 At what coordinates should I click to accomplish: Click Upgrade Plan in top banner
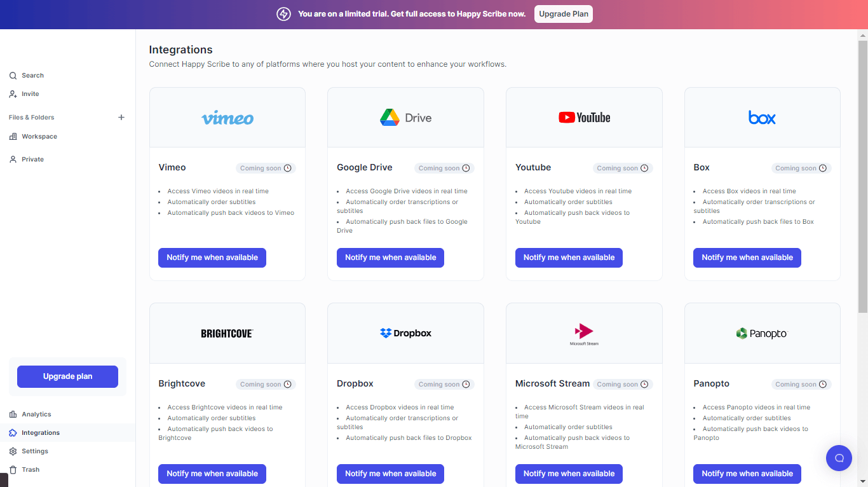click(564, 14)
